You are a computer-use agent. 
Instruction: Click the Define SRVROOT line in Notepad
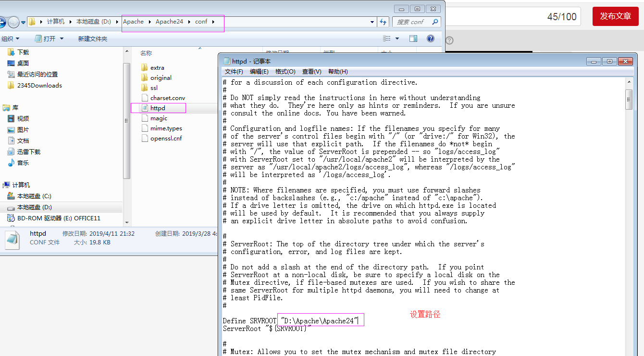click(x=290, y=321)
